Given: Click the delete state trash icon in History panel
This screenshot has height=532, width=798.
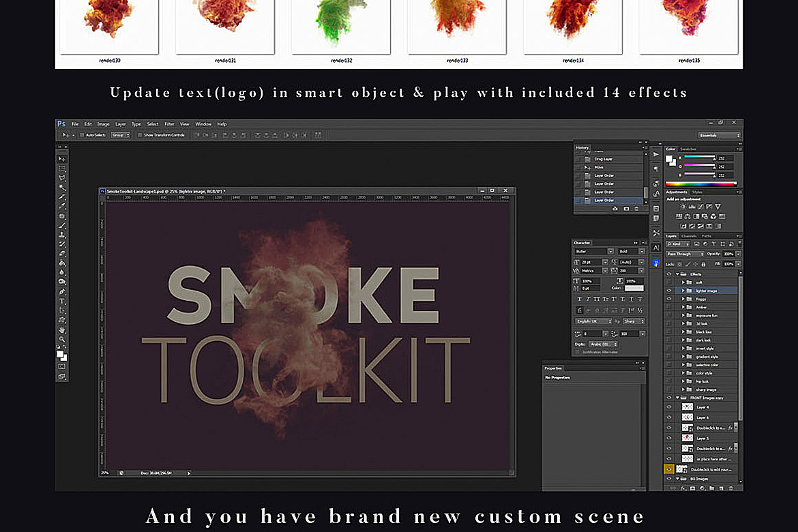Looking at the screenshot, I should click(x=636, y=209).
